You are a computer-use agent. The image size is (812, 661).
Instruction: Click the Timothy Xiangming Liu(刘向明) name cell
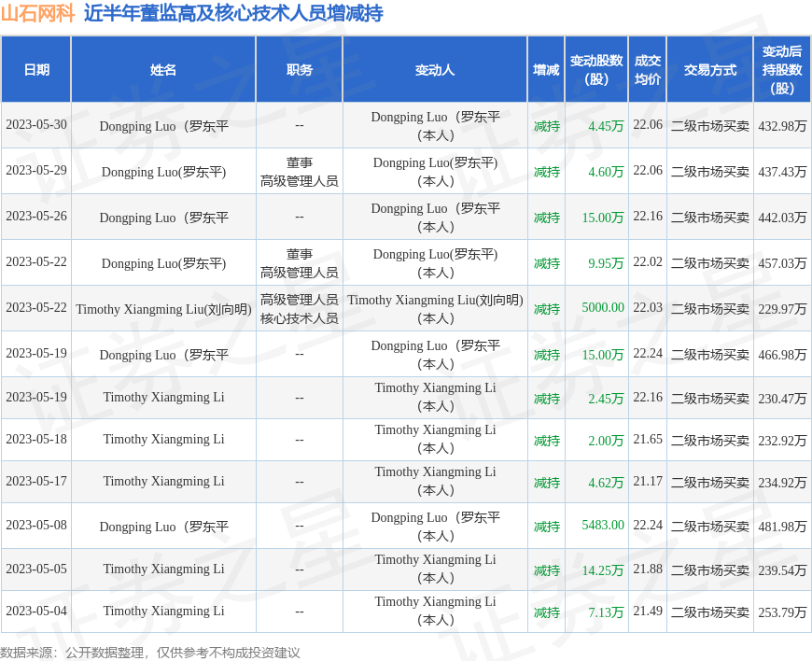point(163,309)
